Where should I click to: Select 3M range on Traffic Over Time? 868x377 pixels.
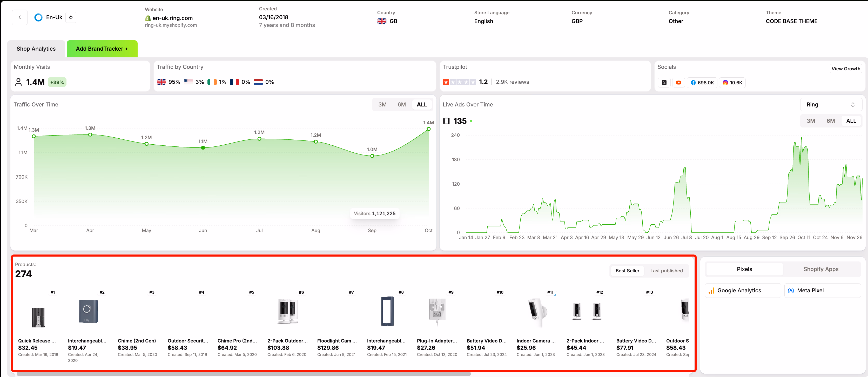click(382, 104)
